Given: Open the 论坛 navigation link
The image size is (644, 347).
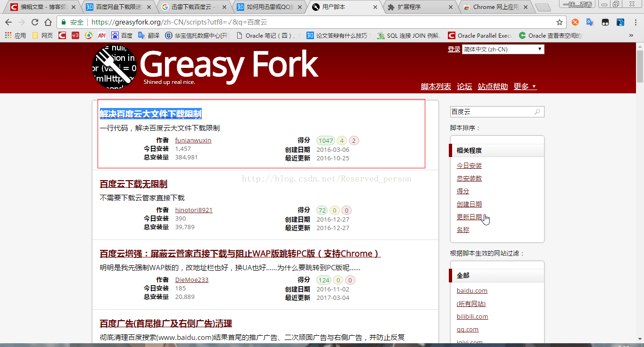Looking at the screenshot, I should tap(464, 86).
